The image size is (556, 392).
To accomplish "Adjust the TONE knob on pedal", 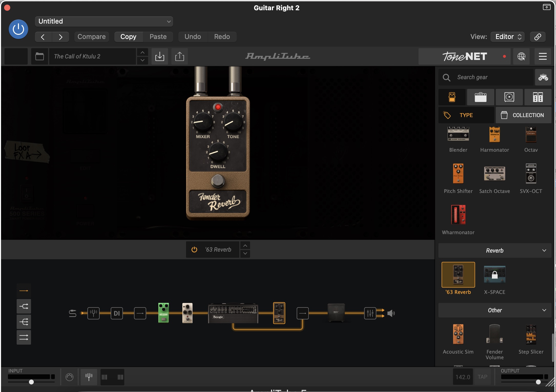I will [233, 121].
